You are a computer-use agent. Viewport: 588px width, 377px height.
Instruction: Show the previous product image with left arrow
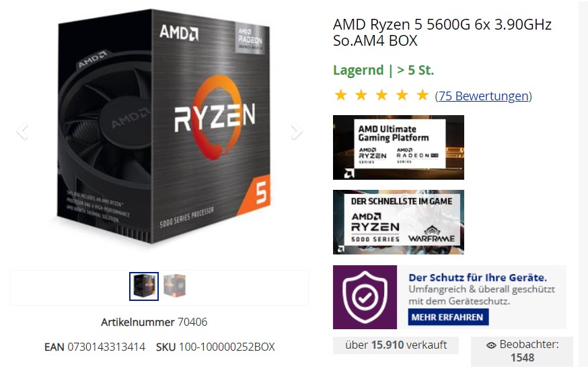tap(22, 131)
